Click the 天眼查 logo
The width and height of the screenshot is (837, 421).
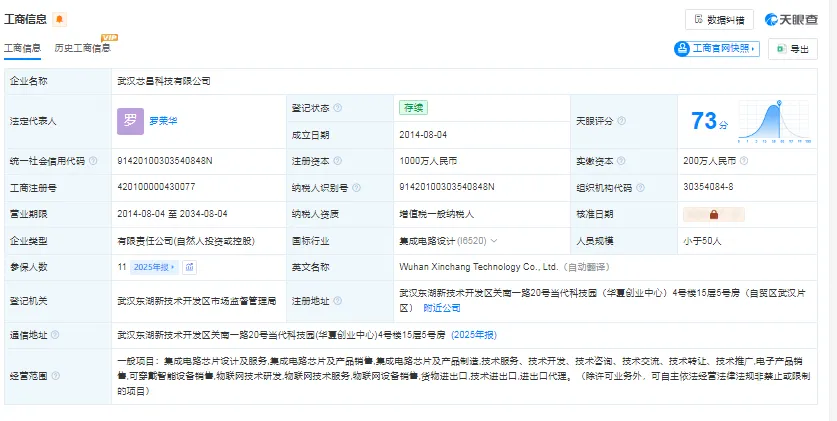[791, 20]
